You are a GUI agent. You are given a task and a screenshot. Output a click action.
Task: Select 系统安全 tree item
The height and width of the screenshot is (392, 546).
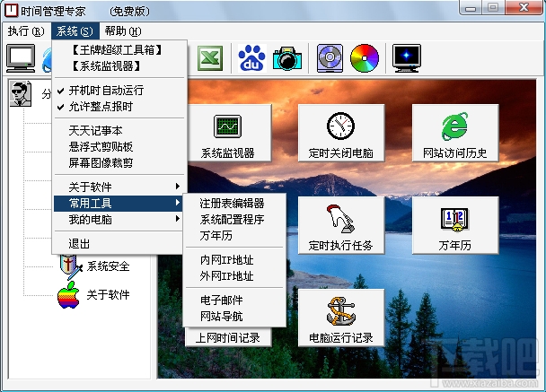109,266
